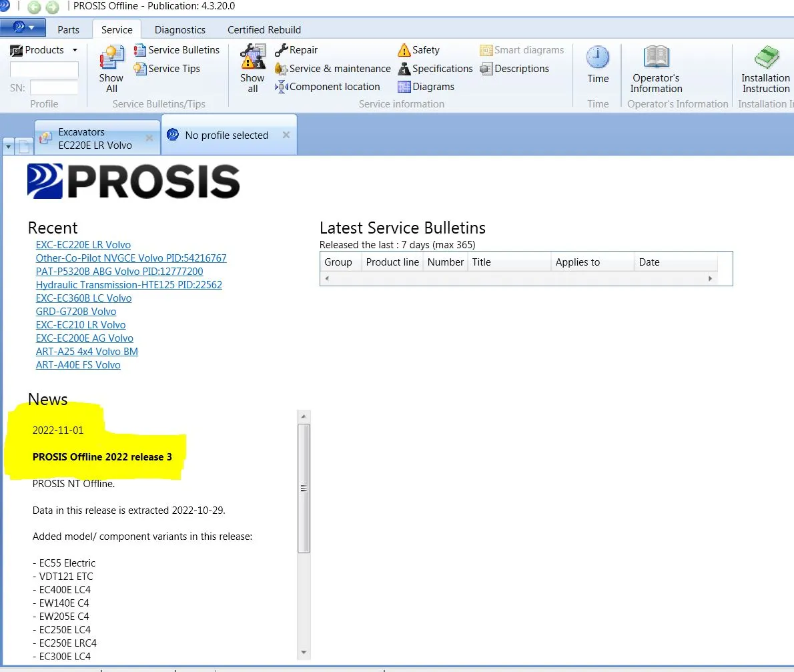Click the Repair wrench icon

click(x=282, y=50)
